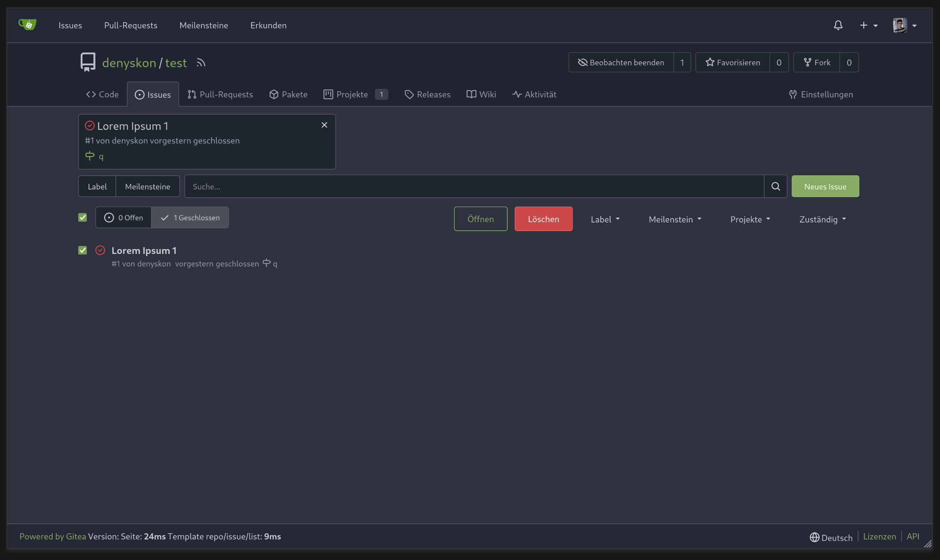Click the red Löschen button
940x560 pixels.
point(544,219)
